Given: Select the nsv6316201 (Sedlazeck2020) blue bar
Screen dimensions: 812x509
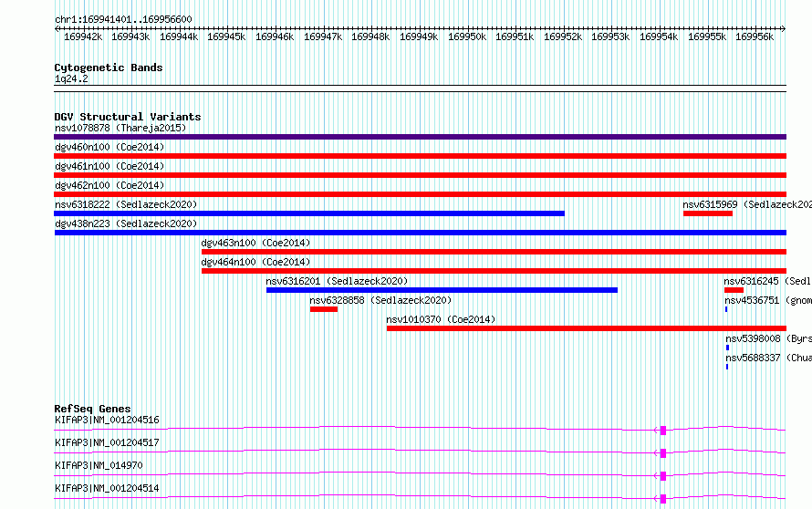Looking at the screenshot, I should tap(442, 290).
